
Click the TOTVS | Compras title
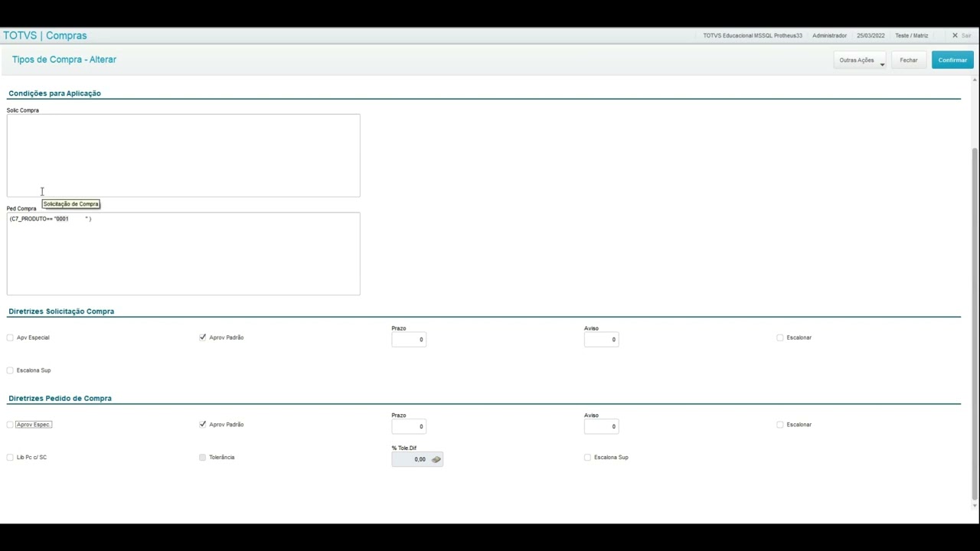pos(45,35)
